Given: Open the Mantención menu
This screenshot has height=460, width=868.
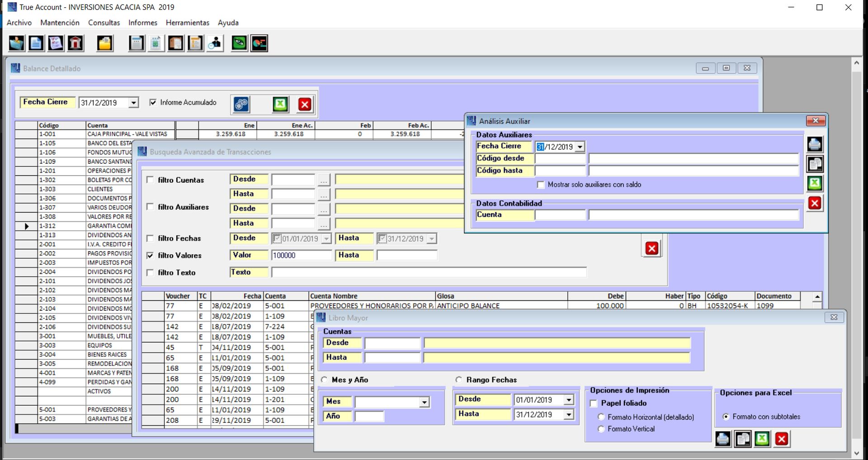Looking at the screenshot, I should (60, 23).
